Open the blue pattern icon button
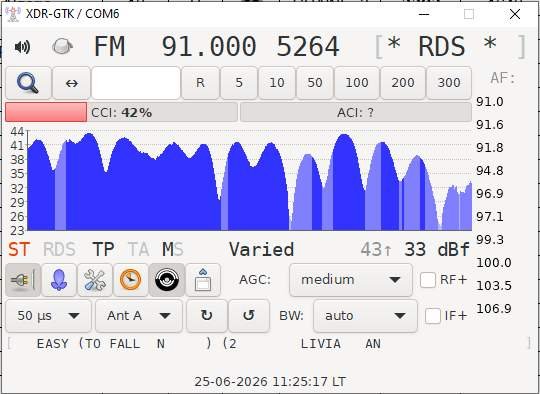The width and height of the screenshot is (540, 394). point(59,280)
